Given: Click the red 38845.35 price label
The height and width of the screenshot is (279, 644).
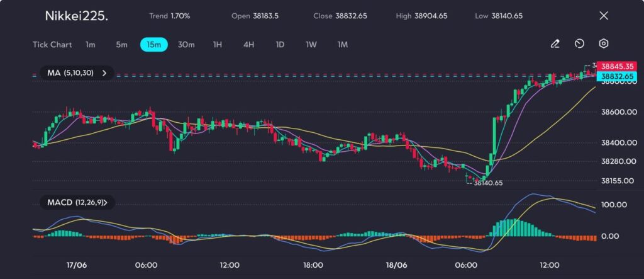Looking at the screenshot, I should (616, 66).
